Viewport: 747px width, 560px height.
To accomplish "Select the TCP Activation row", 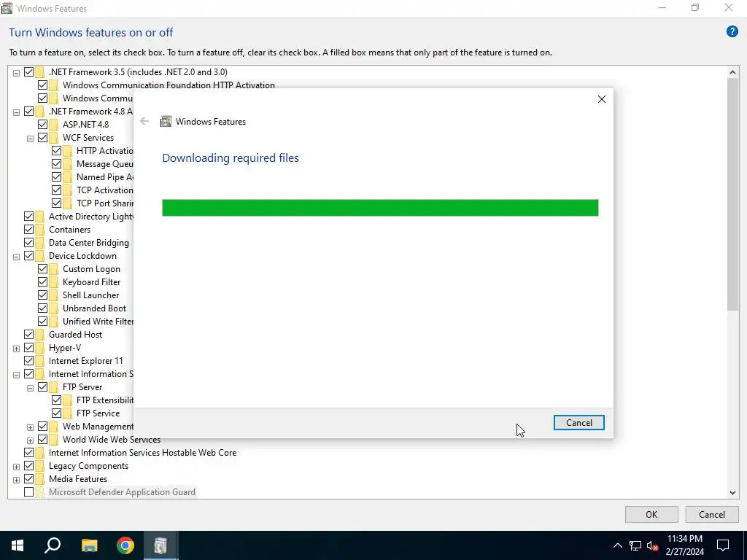I will click(x=105, y=190).
